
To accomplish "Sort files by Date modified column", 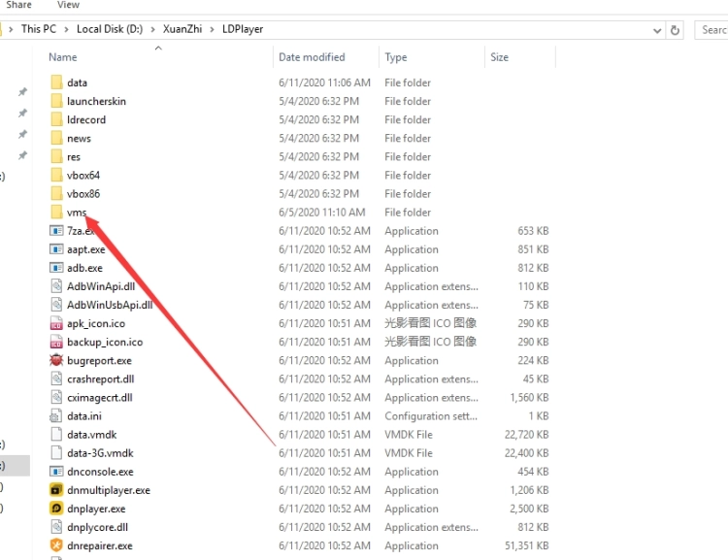I will (312, 57).
